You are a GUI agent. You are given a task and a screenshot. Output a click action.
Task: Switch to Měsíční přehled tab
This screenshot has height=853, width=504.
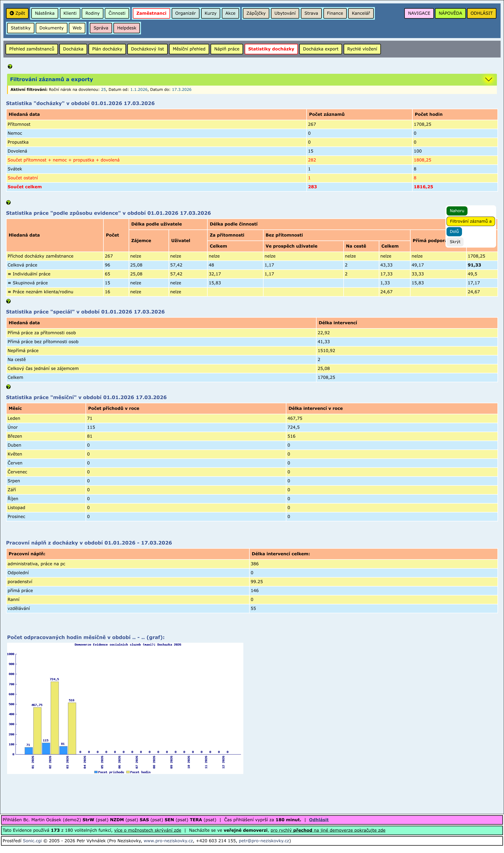pos(189,49)
